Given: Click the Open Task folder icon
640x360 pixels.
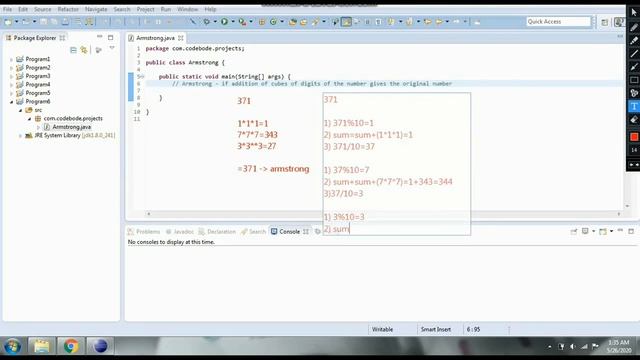Looking at the screenshot, I should coord(303,22).
